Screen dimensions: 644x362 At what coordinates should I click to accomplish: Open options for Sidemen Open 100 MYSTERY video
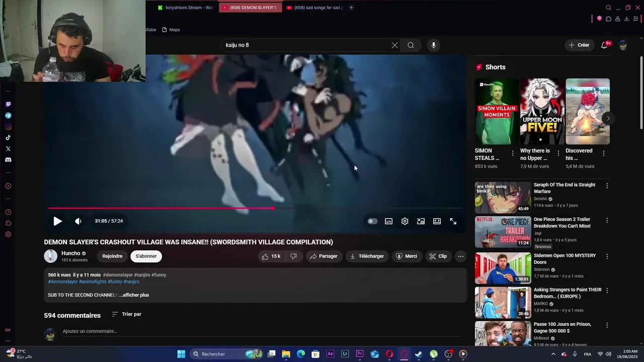(x=607, y=257)
